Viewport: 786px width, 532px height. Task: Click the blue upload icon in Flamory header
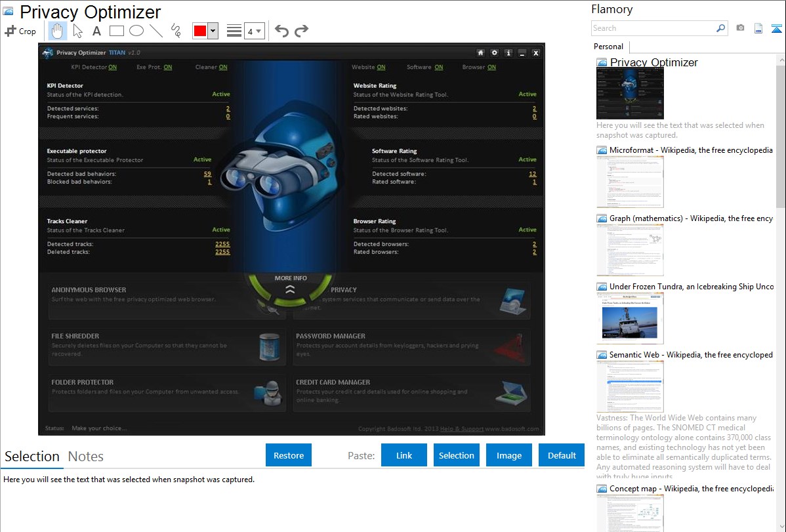776,28
